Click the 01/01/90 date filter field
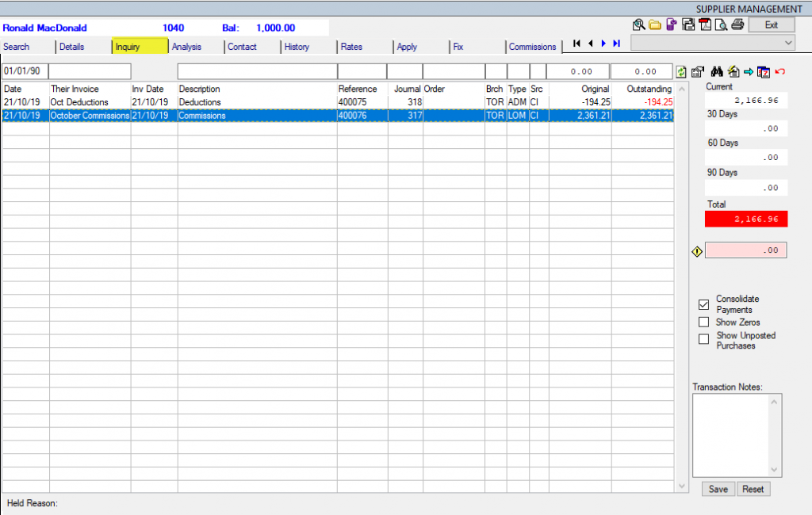The height and width of the screenshot is (515, 812). click(x=25, y=71)
